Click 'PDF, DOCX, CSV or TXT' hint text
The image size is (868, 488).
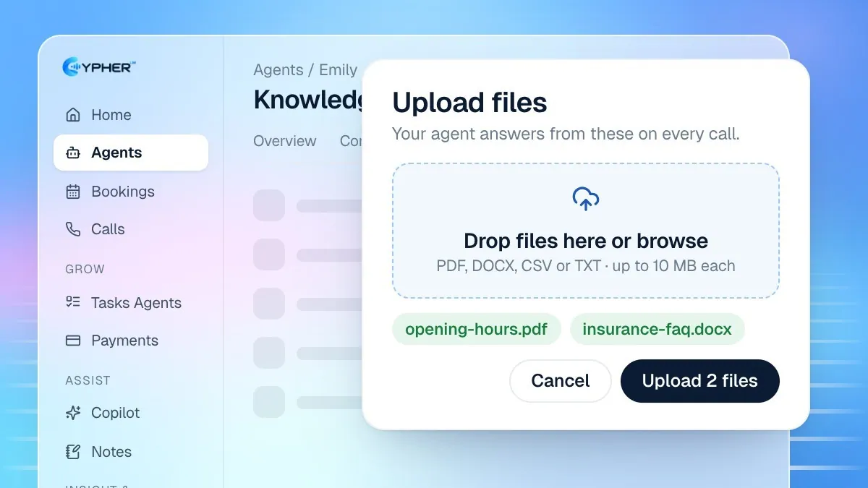click(586, 266)
